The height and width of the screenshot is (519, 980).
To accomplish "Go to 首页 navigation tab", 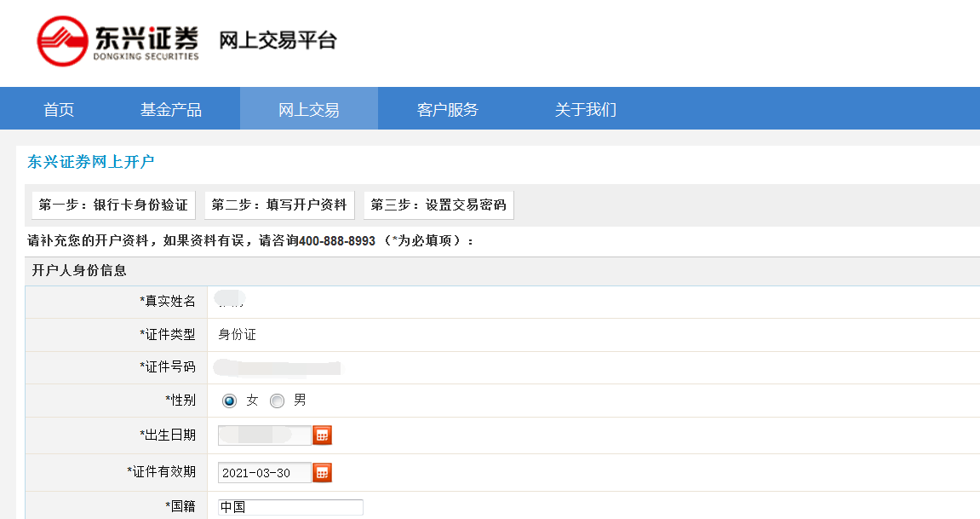I will tap(59, 109).
